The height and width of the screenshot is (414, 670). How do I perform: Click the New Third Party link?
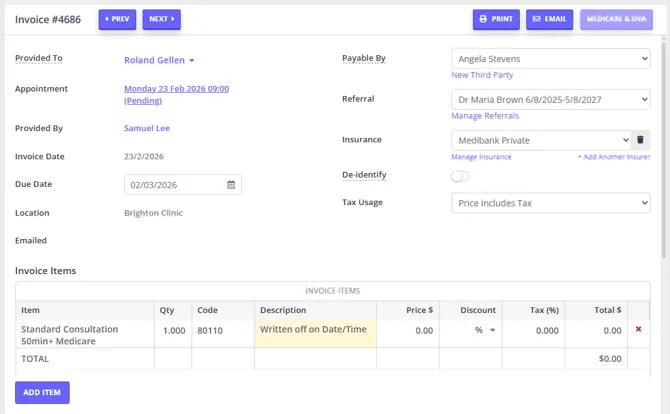482,75
